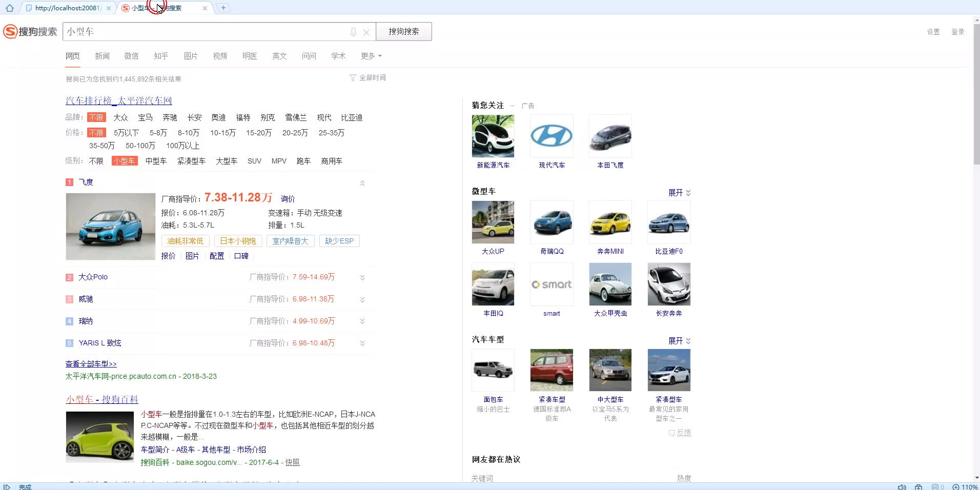This screenshot has width=980, height=490.
Task: Open the 面包车 thumbnail
Action: point(493,370)
